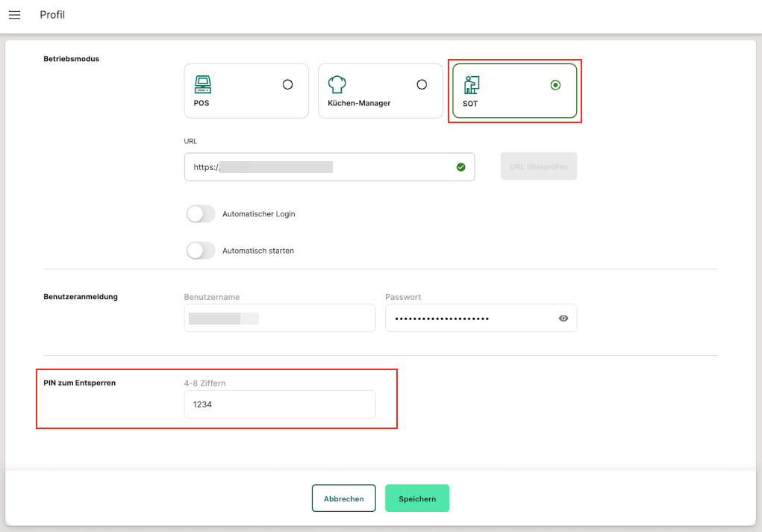Enable the Automatischer Login switch
Image resolution: width=762 pixels, height=532 pixels.
click(x=201, y=214)
